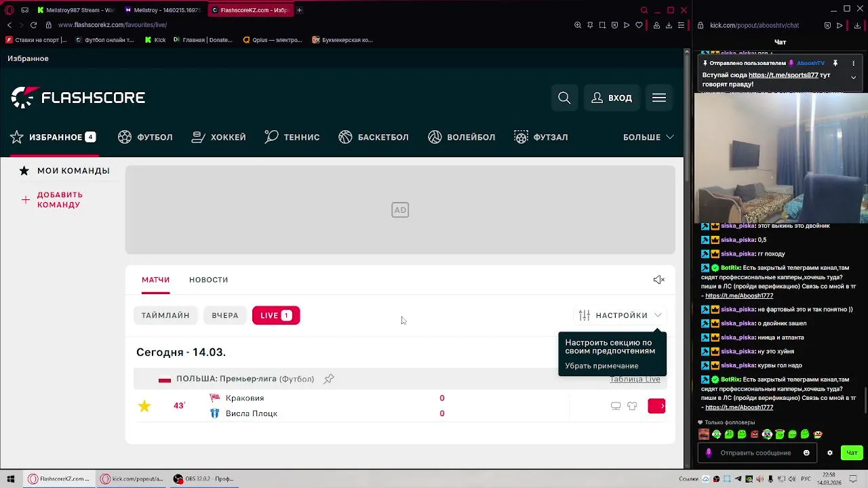Select the LIVE filter
Screen dimensions: 868x488
point(276,315)
